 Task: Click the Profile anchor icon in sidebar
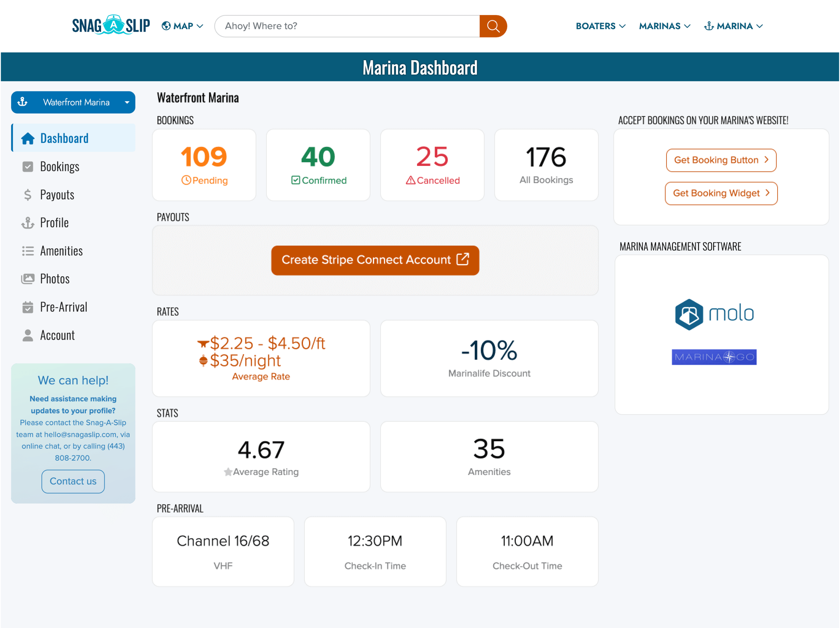click(28, 223)
